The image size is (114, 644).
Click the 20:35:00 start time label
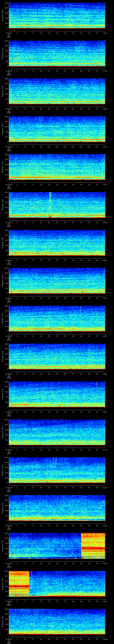(9, 260)
